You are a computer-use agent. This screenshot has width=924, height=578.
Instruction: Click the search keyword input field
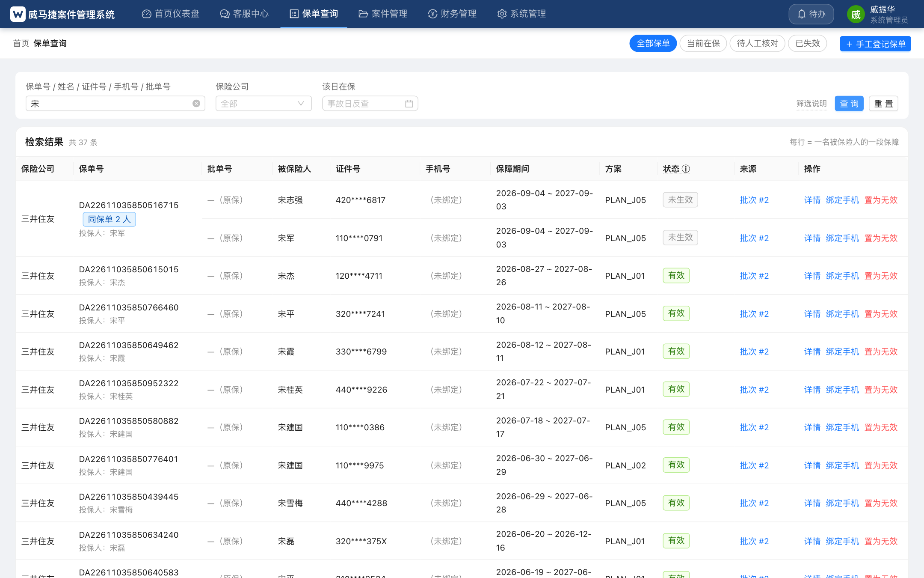click(115, 104)
